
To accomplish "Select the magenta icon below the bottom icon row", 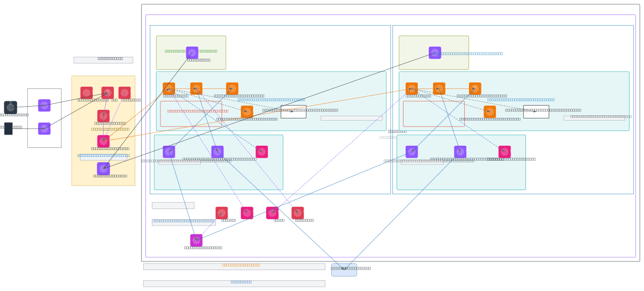I will (x=196, y=240).
